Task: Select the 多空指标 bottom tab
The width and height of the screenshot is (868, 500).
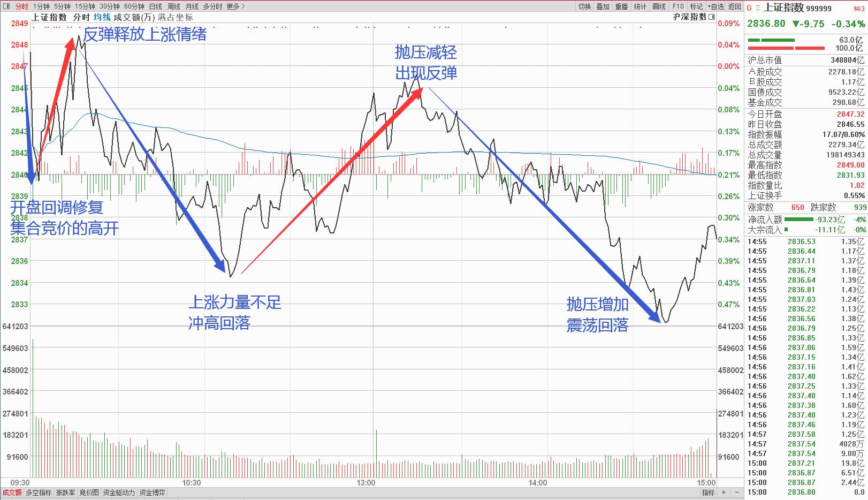Action: click(39, 493)
